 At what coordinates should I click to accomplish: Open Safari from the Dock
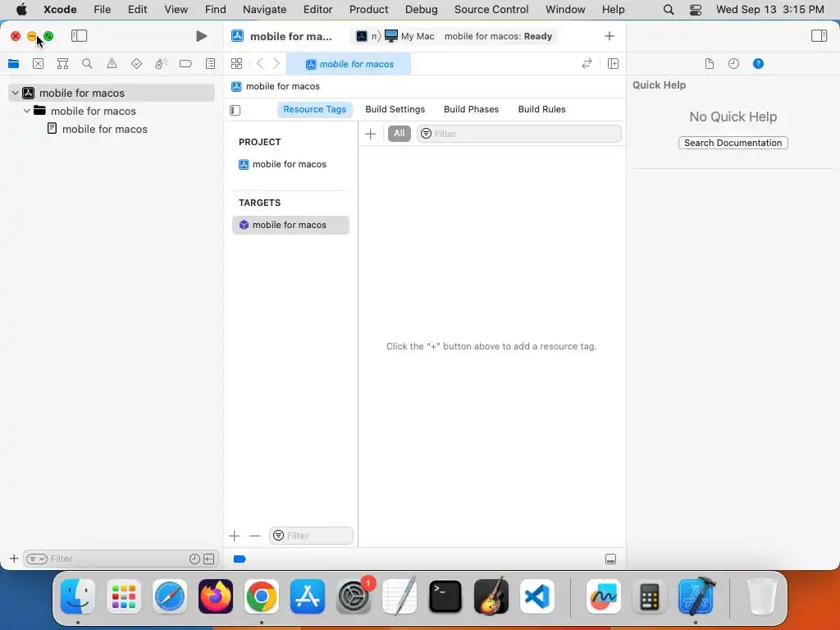pos(170,596)
